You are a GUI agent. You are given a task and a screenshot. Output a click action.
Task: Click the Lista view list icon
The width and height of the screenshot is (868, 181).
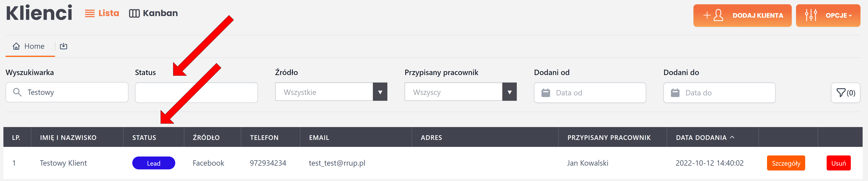90,13
